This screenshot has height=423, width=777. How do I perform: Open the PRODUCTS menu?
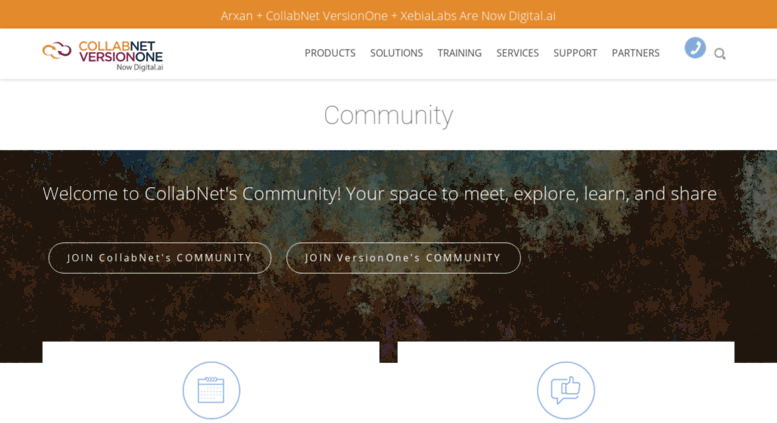point(330,53)
